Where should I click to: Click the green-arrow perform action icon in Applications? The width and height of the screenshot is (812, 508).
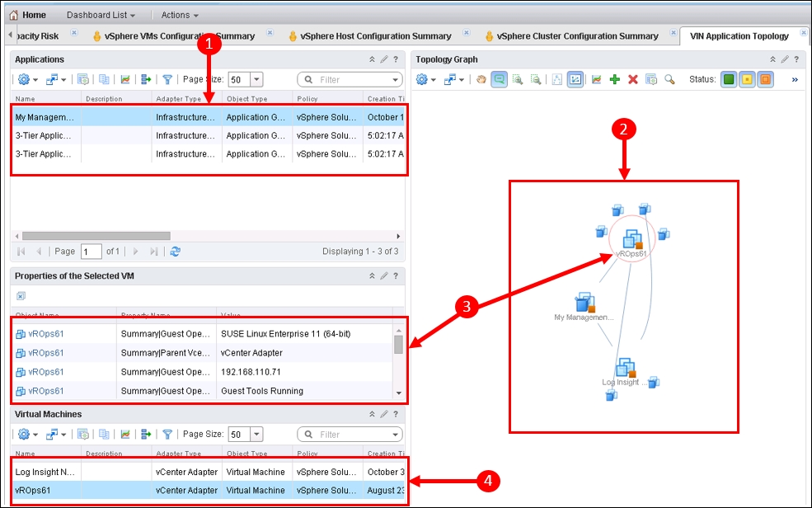pyautogui.click(x=146, y=79)
